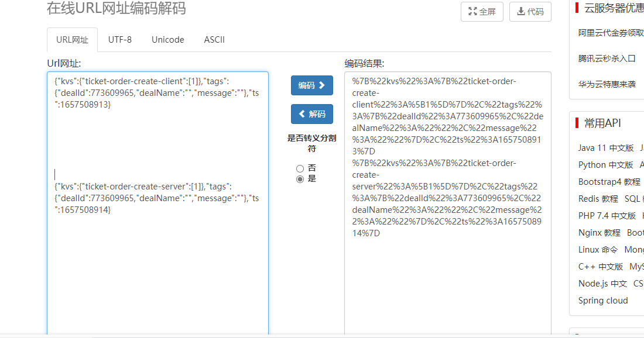Open the Nginx 教程 link

point(599,233)
